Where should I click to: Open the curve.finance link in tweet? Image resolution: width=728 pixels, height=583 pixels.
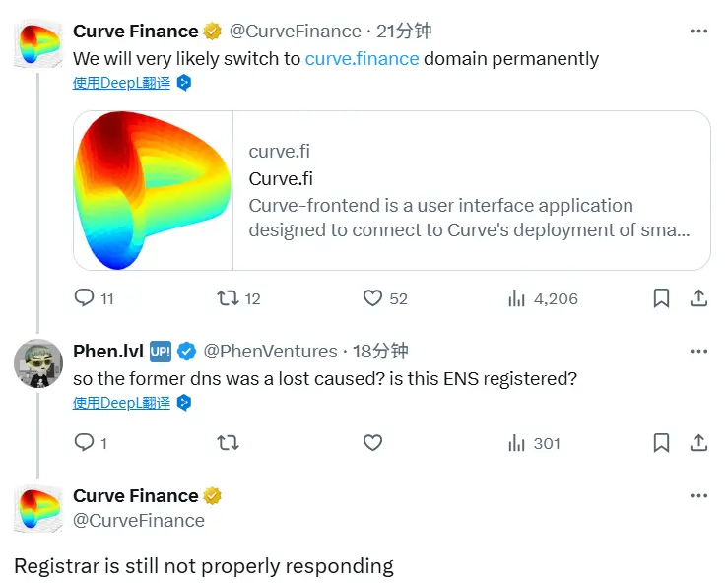(x=362, y=59)
